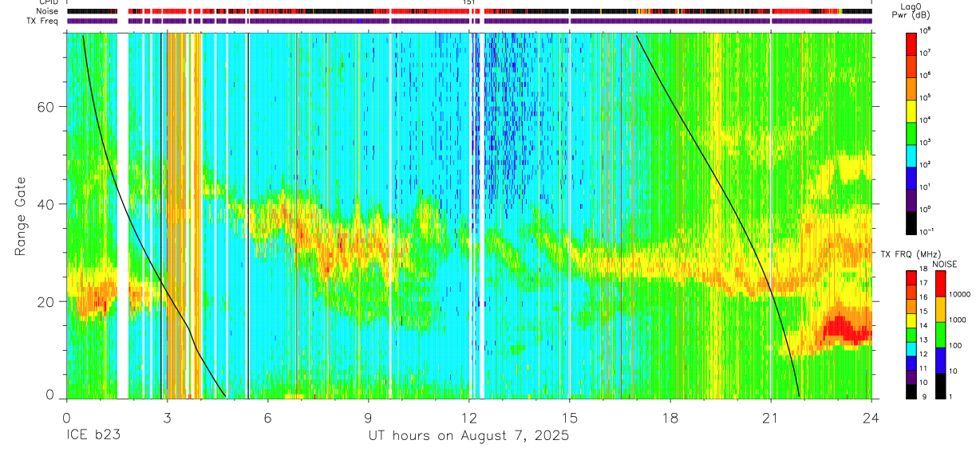
Task: Click the x-axis tick label 24
Action: click(871, 417)
